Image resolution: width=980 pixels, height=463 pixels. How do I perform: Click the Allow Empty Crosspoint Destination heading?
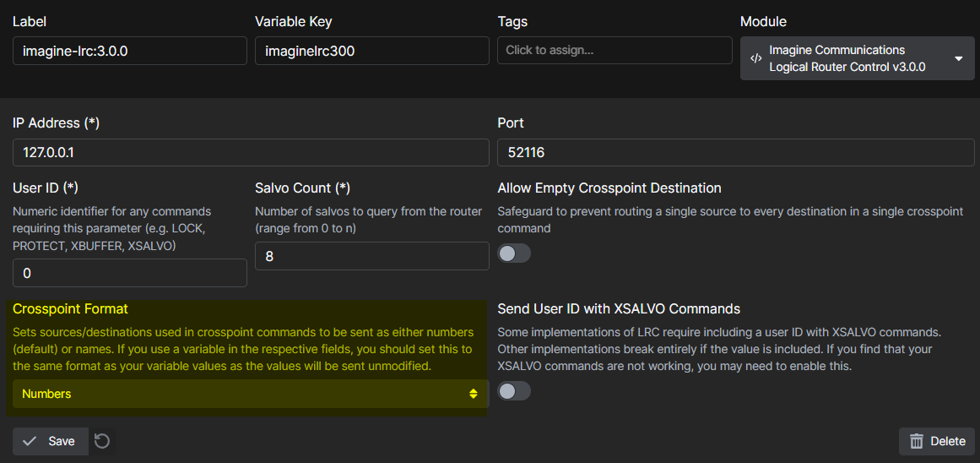(x=609, y=188)
